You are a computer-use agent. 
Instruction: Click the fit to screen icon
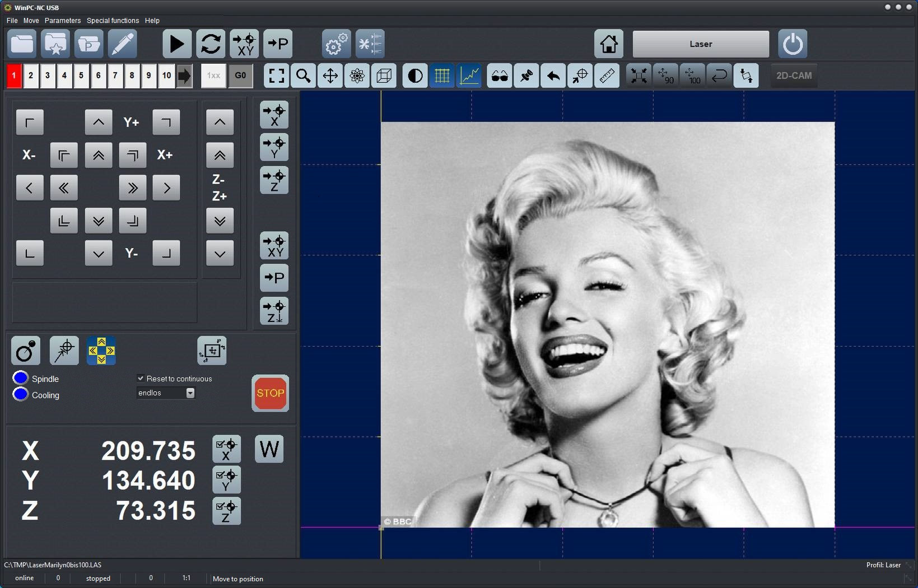pyautogui.click(x=277, y=76)
